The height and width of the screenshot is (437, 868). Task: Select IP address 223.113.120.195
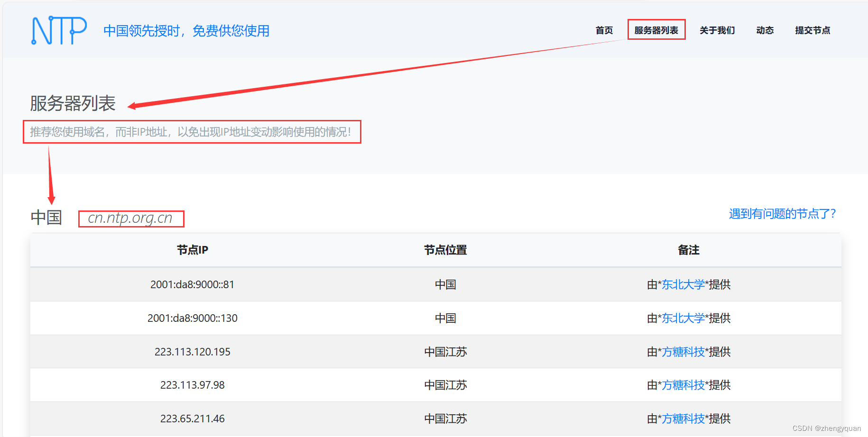(192, 352)
